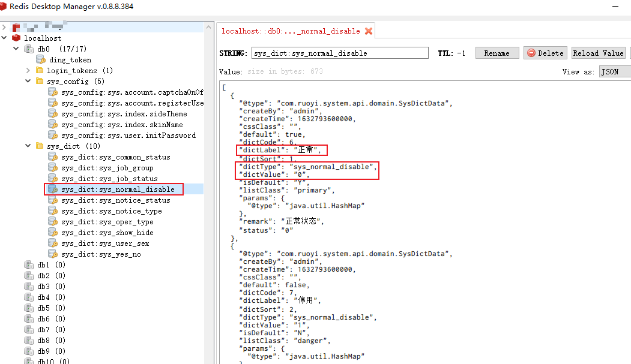Minimize the Redis Desktop Manager window
This screenshot has height=364, width=631.
pyautogui.click(x=615, y=7)
